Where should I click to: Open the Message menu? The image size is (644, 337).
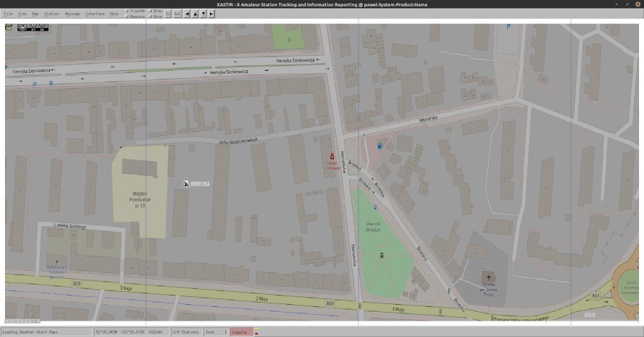pyautogui.click(x=72, y=14)
